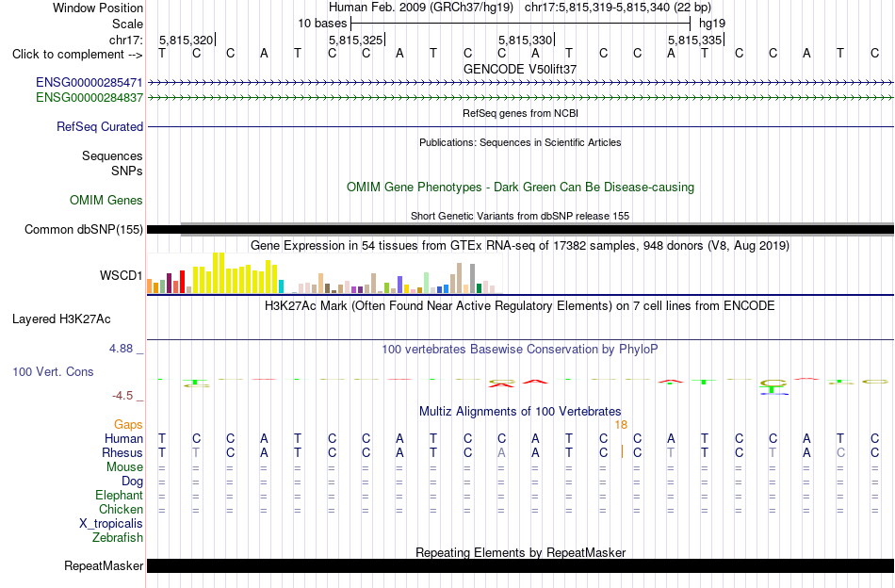Click the black Common dbSNP variant bar
The image size is (895, 588).
pos(520,230)
